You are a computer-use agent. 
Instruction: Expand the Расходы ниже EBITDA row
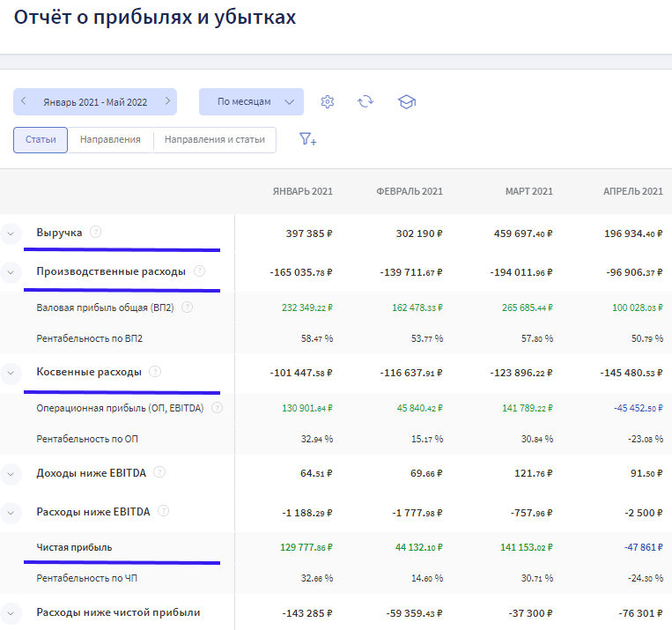coord(11,511)
